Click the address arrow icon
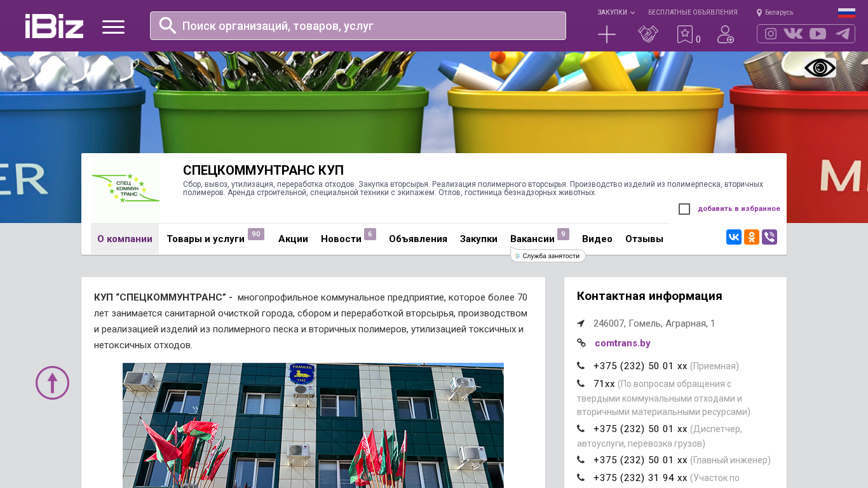This screenshot has height=488, width=868. (581, 323)
